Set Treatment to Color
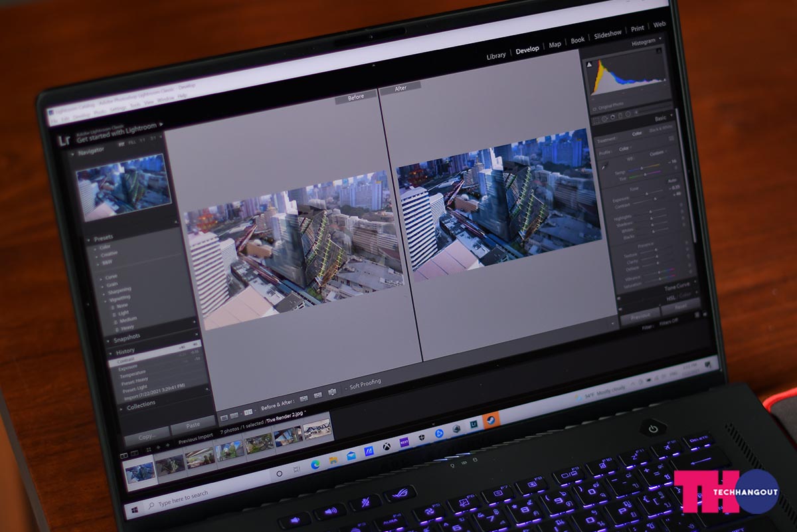Viewport: 797px width, 532px height. (x=636, y=134)
